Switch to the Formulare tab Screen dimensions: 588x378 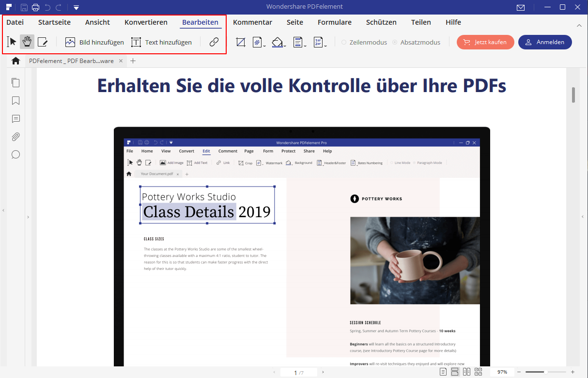point(335,22)
